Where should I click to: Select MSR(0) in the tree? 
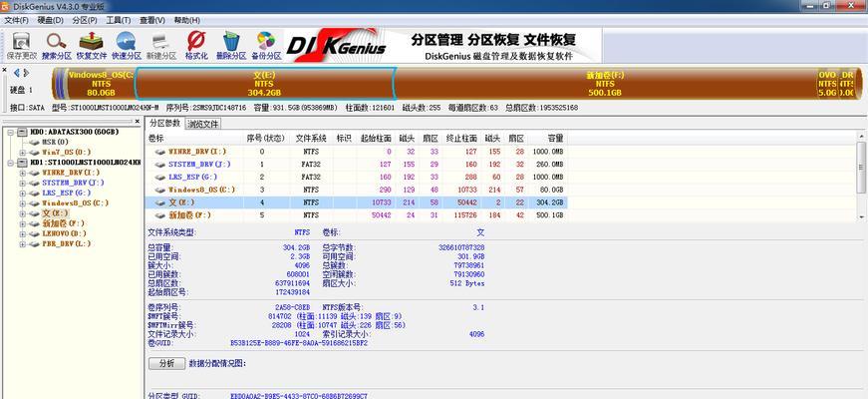(56, 142)
